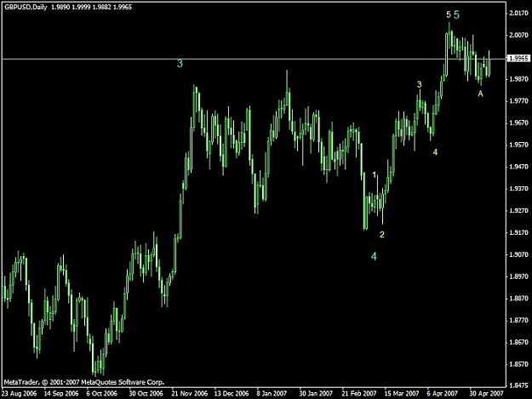Click the 1.8970 price axis label
The image size is (532, 399).
pyautogui.click(x=518, y=276)
